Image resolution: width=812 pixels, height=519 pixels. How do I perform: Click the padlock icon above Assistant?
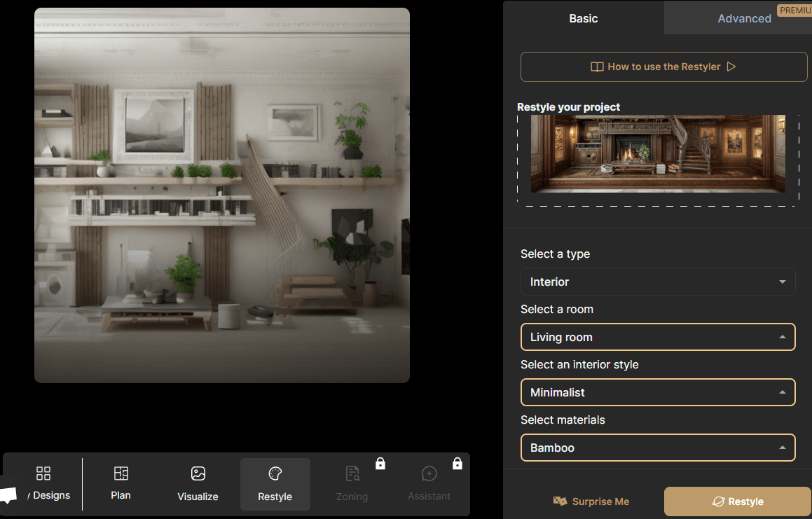pos(457,463)
